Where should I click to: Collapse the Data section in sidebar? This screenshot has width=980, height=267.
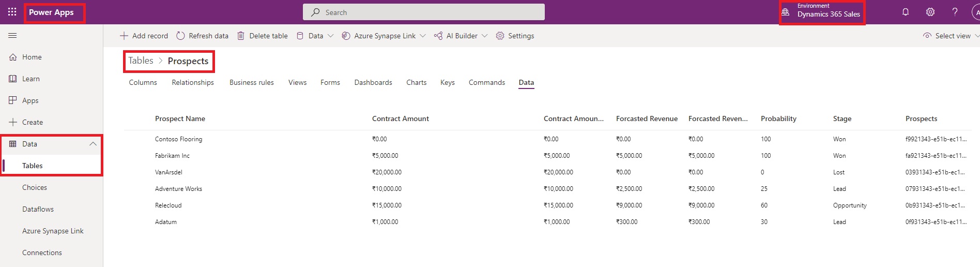pos(93,144)
